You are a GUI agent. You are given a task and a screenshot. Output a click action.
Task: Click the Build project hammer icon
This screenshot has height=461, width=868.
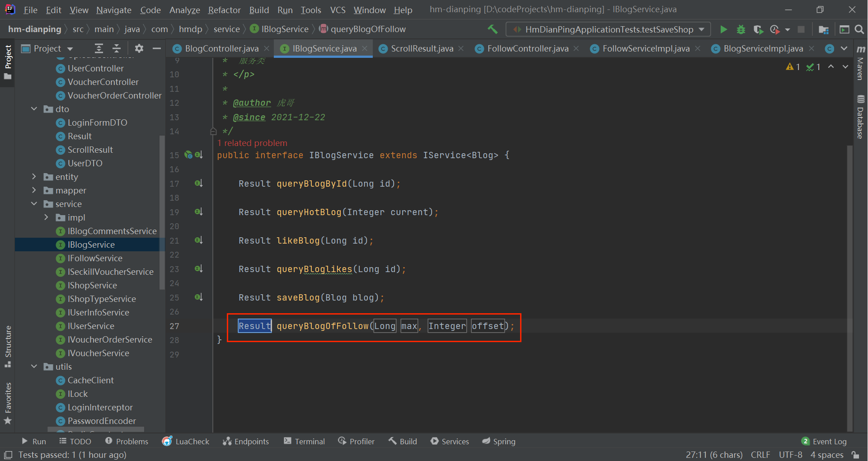point(493,29)
